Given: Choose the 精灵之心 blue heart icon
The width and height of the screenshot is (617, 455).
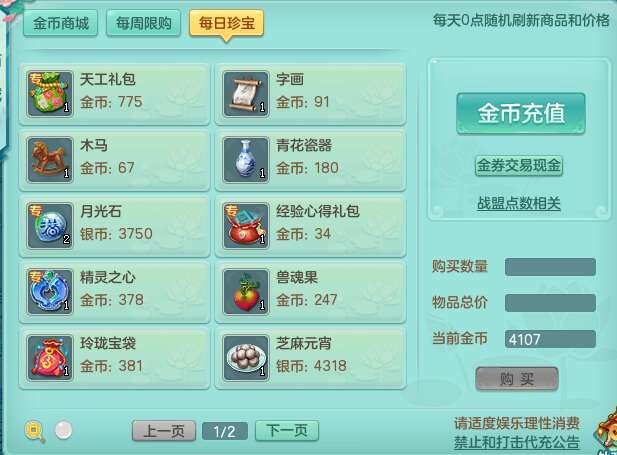Looking at the screenshot, I should pos(50,292).
